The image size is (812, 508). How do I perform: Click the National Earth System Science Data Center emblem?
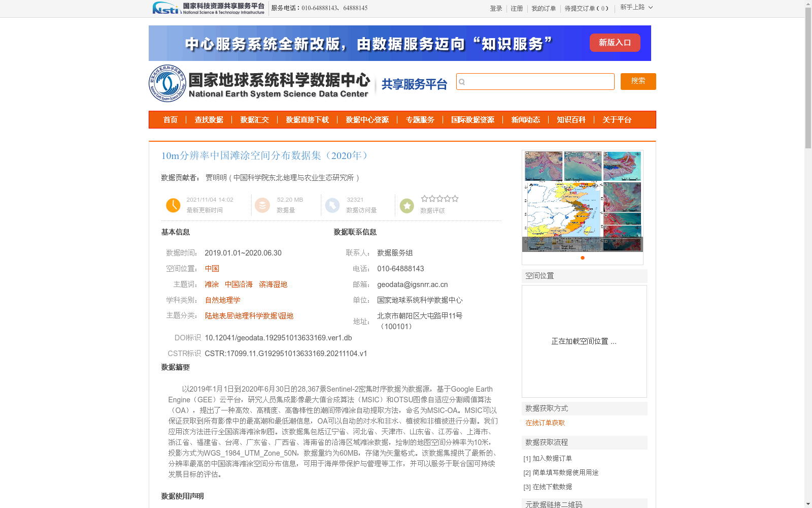point(167,83)
